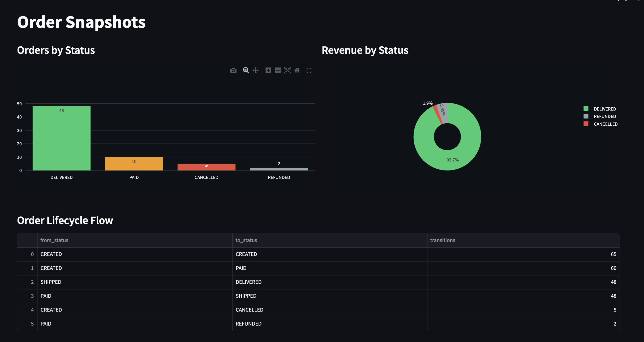644x342 pixels.
Task: Click the green DELIVERED legend swatch
Action: (586, 109)
